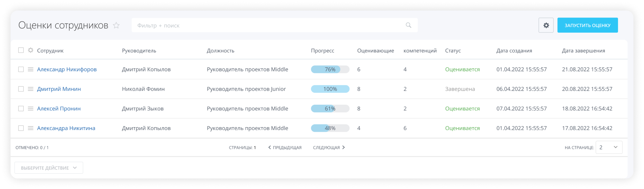Click the date 21.08.2022 15:55:57
The height and width of the screenshot is (189, 644).
(x=587, y=70)
